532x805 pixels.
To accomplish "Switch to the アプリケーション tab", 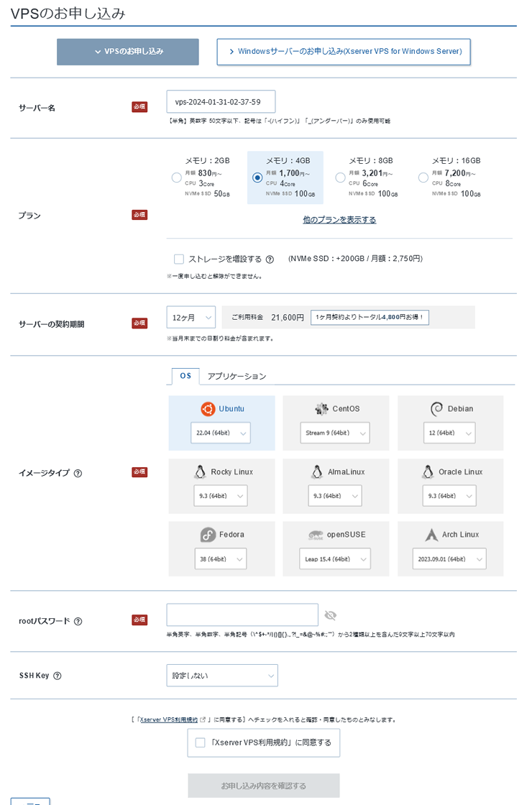I will point(237,376).
